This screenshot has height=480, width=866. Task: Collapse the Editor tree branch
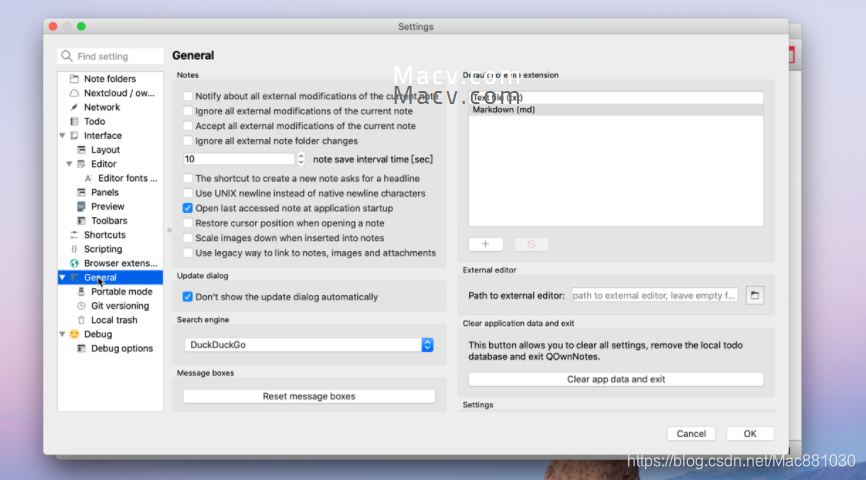pyautogui.click(x=69, y=164)
